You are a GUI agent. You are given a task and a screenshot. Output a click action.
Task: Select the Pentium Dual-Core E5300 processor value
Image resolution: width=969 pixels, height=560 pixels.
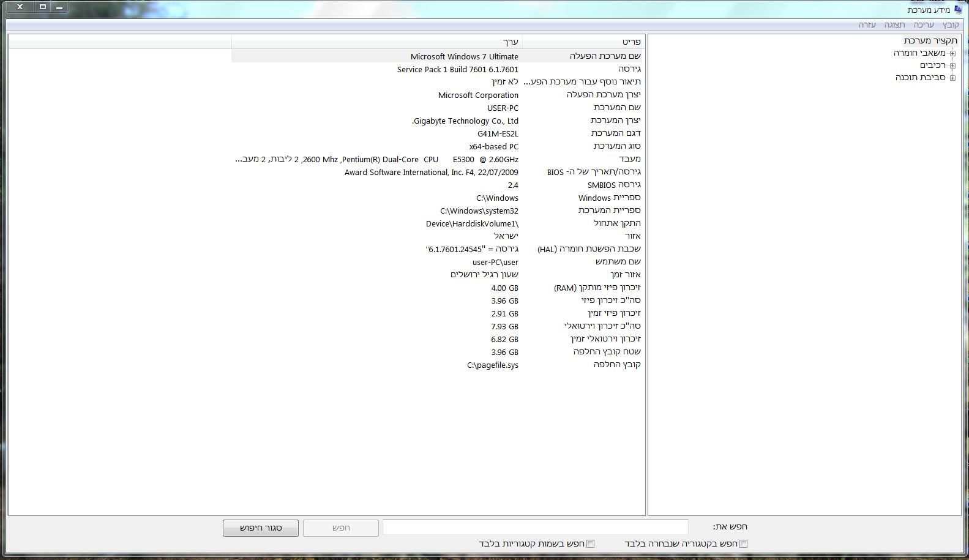coord(377,159)
